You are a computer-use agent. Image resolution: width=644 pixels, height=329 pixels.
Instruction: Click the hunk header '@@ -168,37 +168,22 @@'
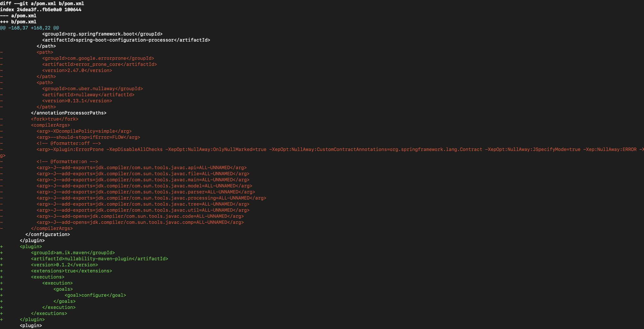[x=30, y=28]
